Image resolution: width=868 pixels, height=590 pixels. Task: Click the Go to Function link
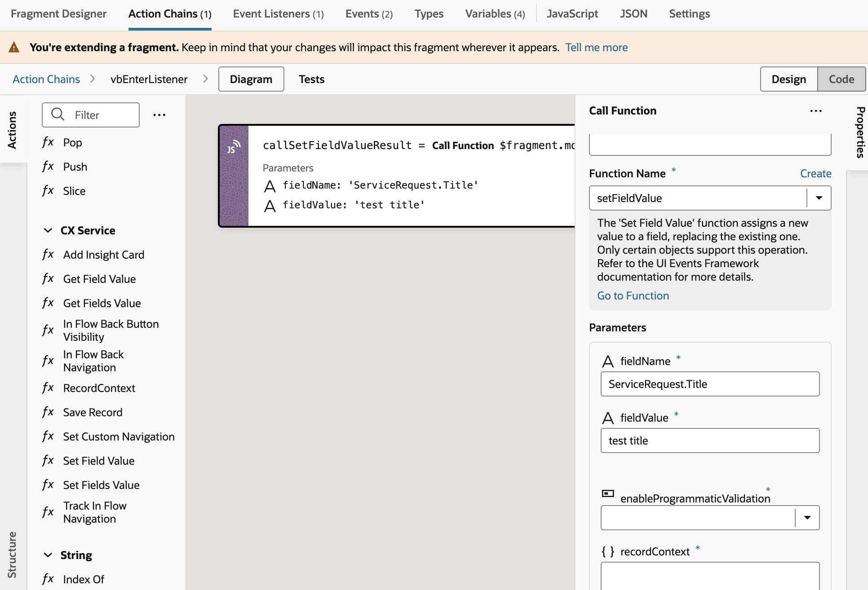(633, 295)
